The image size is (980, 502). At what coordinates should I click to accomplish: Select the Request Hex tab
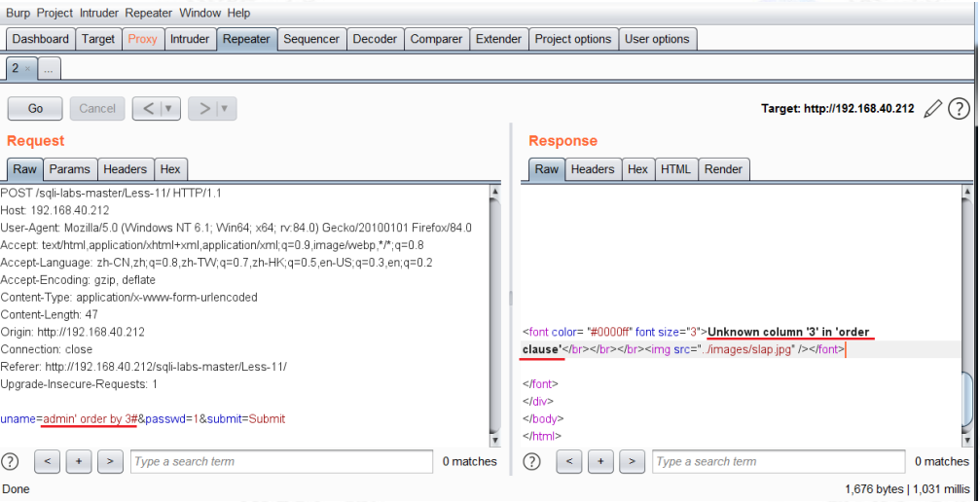coord(170,168)
